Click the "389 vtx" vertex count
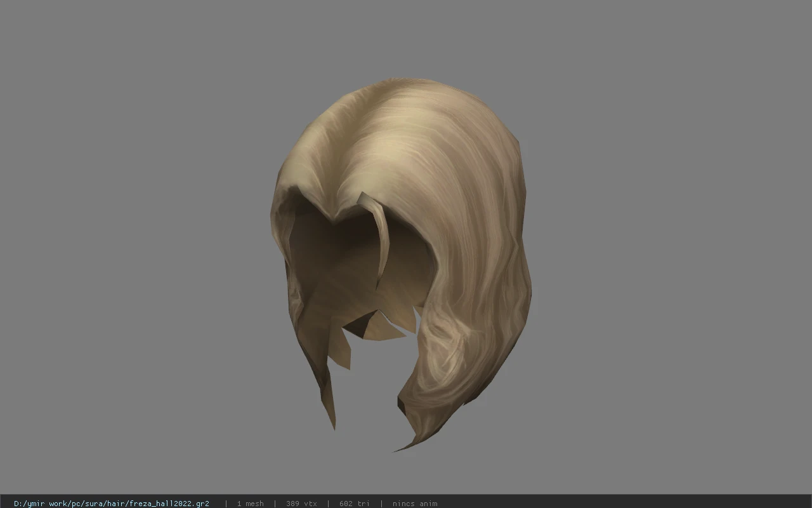This screenshot has height=508, width=812. click(x=301, y=504)
